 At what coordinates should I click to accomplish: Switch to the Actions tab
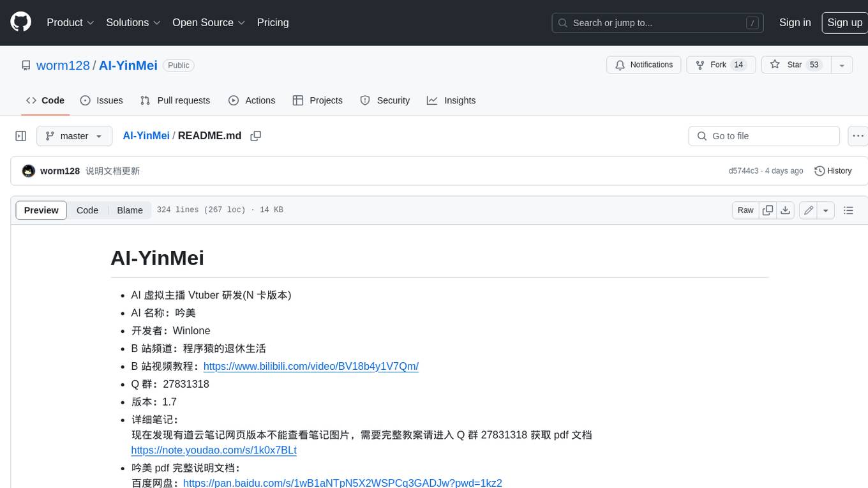click(251, 100)
